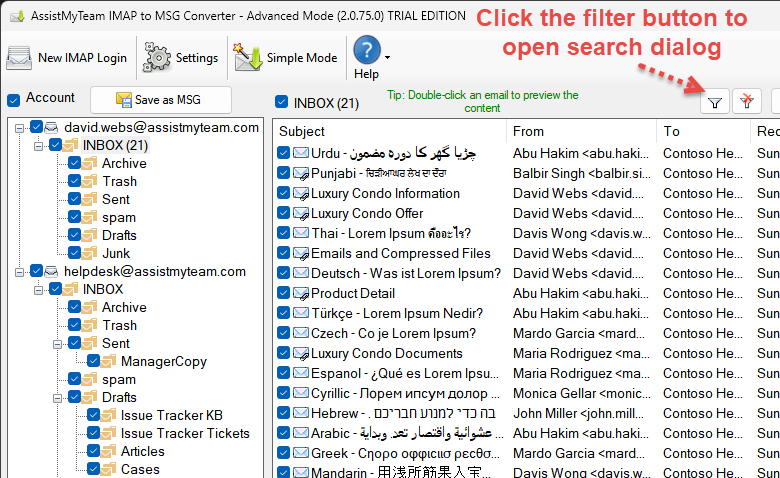780x478 pixels.
Task: Sort by the From column header
Action: click(x=580, y=131)
